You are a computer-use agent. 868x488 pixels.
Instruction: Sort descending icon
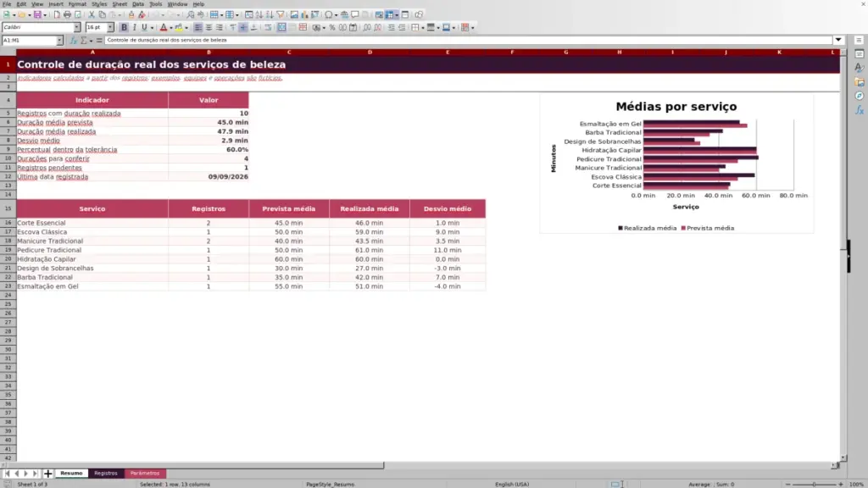[270, 14]
